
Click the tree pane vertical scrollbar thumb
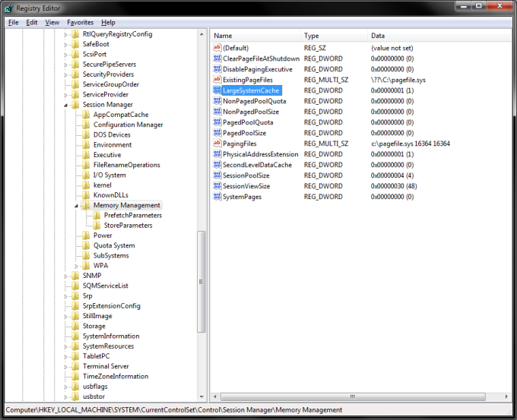[201, 282]
